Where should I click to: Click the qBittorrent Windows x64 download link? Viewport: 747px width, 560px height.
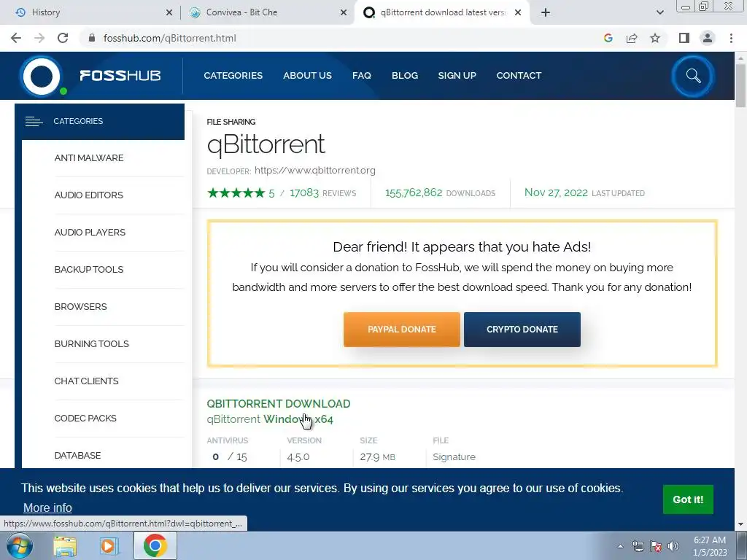click(x=270, y=419)
